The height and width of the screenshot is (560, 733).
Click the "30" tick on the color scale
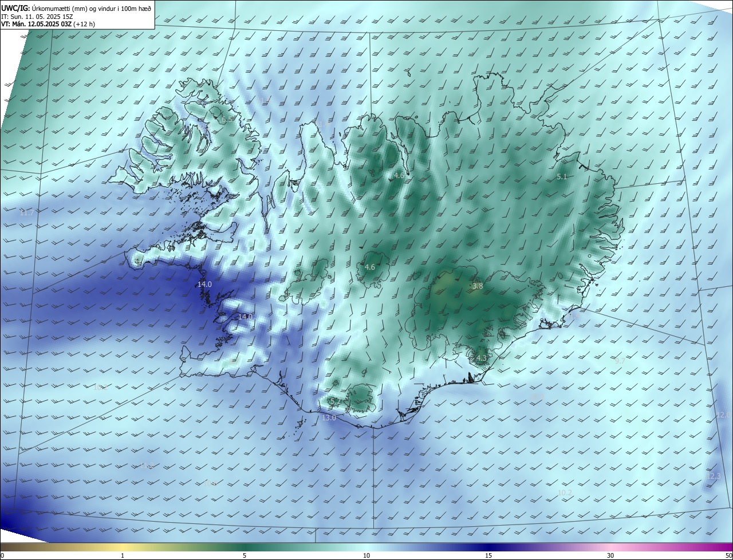tap(610, 555)
